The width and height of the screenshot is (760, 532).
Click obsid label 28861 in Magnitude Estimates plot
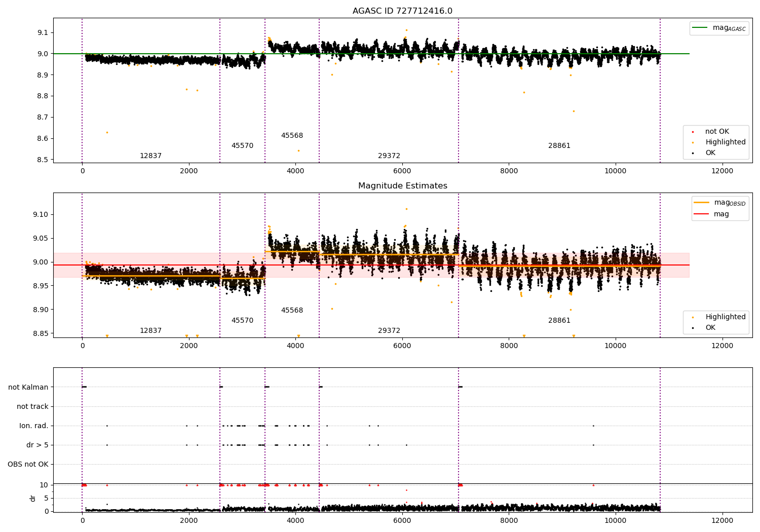pos(559,321)
